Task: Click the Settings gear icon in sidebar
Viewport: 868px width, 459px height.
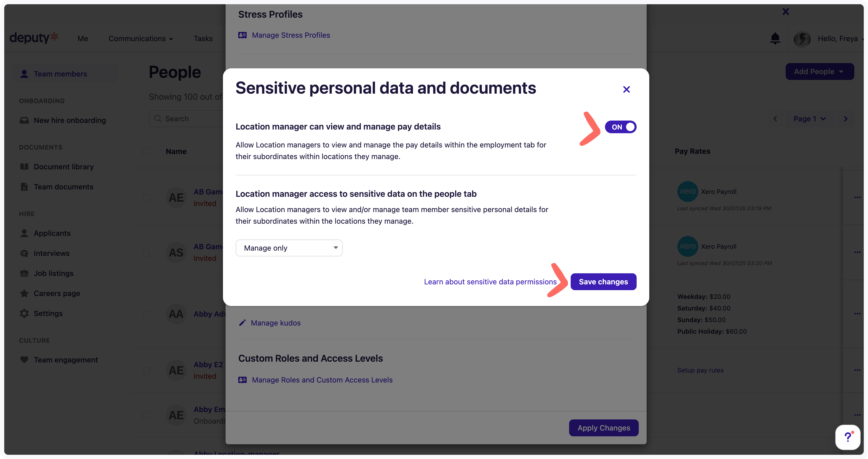Action: [24, 313]
